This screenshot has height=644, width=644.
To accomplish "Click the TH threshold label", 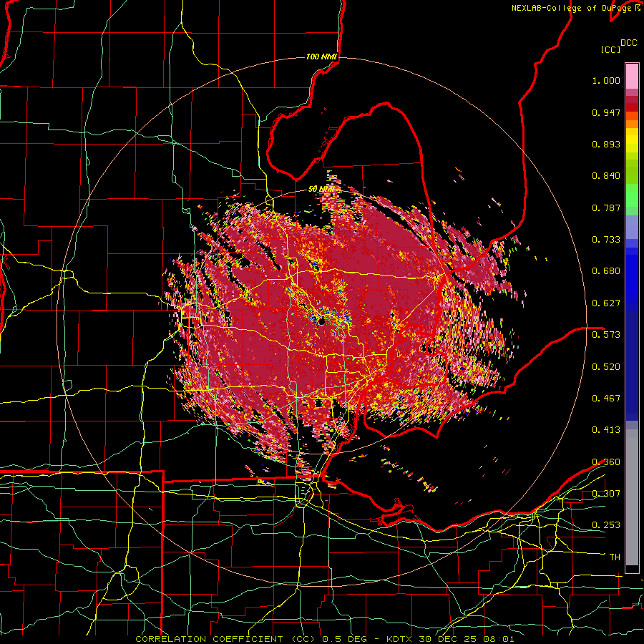I will pyautogui.click(x=615, y=557).
